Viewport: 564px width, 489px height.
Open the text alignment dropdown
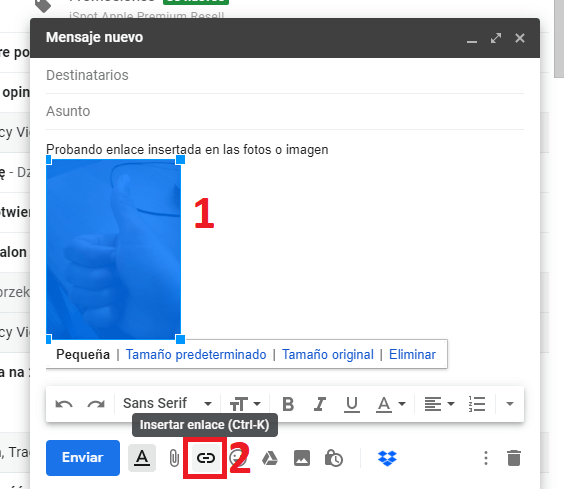[x=439, y=404]
